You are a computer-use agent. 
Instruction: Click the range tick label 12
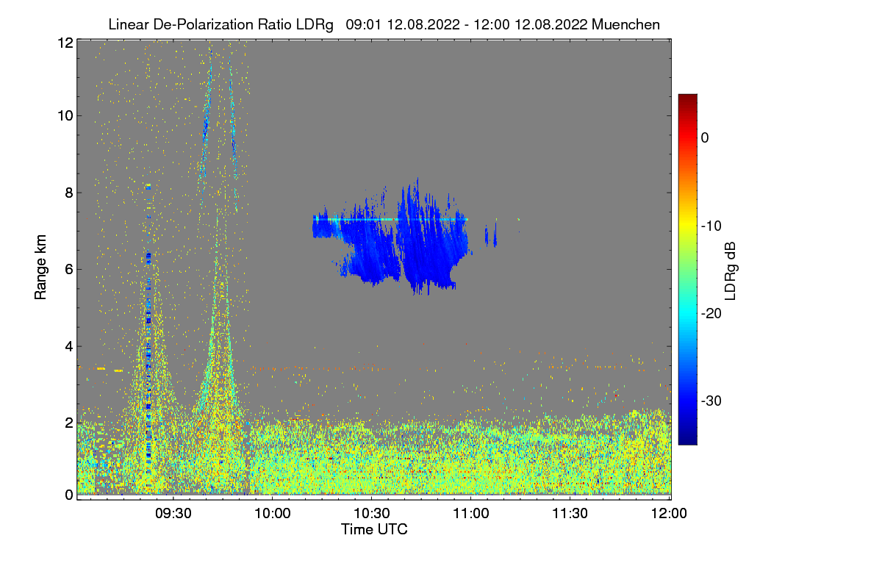(x=65, y=43)
